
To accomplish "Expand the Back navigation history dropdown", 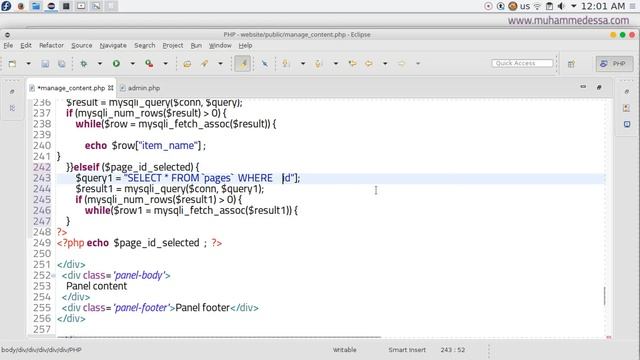I will coord(385,64).
